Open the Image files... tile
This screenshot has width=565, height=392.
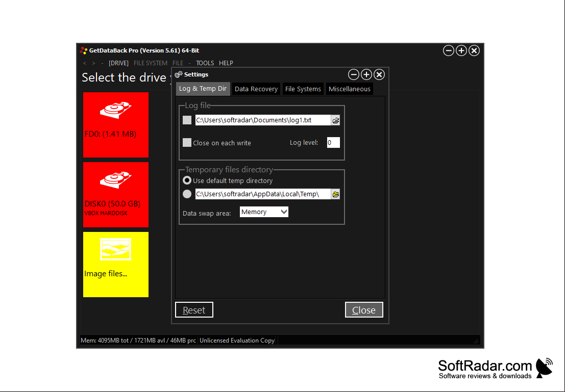click(x=116, y=264)
